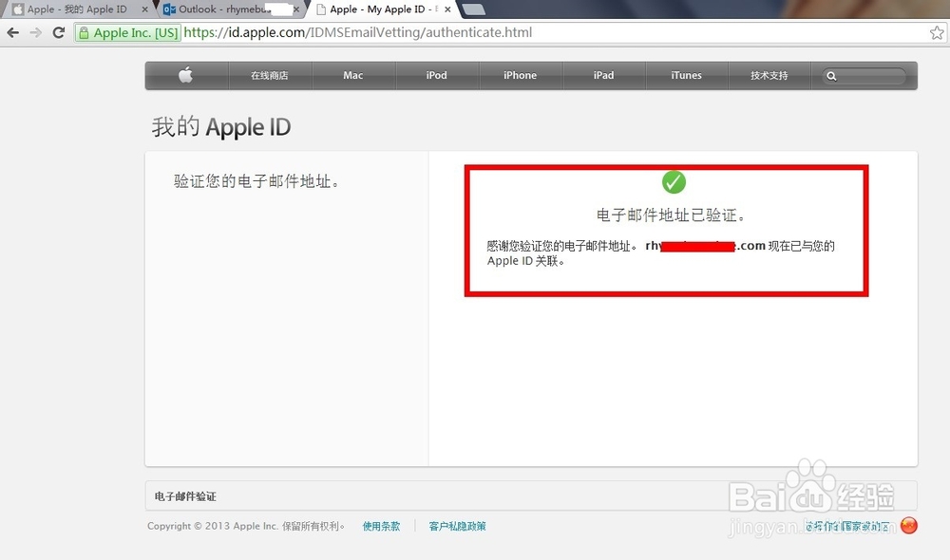Click the 电子邮件地址已验证 message
Screen dimensions: 950x560
click(672, 215)
